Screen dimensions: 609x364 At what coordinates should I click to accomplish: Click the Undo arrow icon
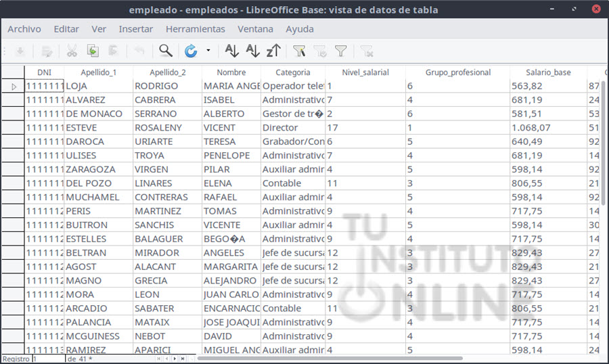(139, 51)
